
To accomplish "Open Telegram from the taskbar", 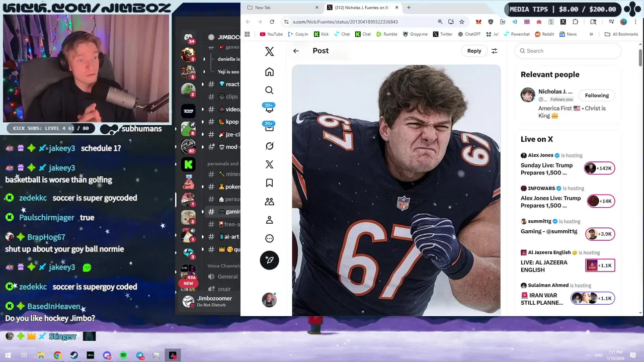I will 140,355.
